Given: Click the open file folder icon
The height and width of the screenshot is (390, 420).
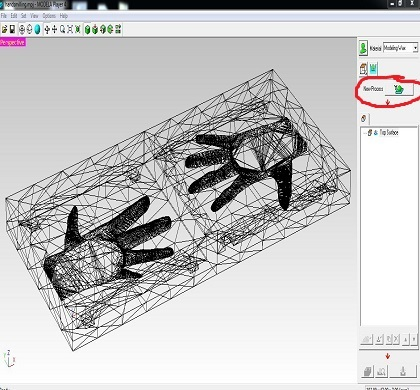Looking at the screenshot, I should 4,29.
